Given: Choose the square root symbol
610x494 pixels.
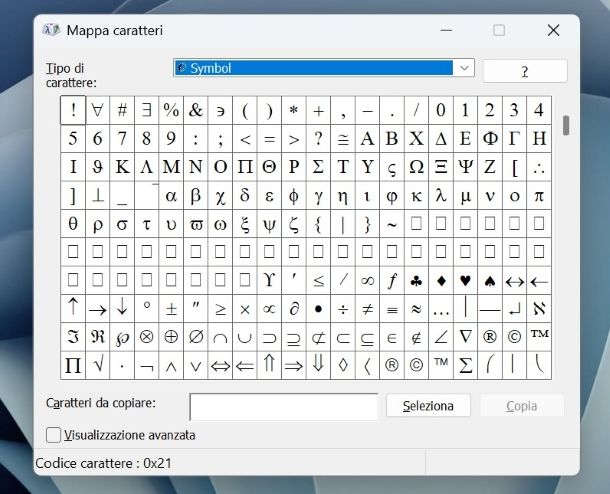Looking at the screenshot, I should point(98,366).
